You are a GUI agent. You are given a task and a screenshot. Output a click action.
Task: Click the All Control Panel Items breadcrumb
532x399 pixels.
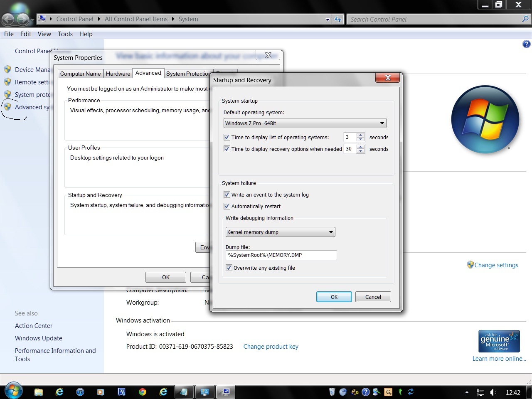(136, 19)
